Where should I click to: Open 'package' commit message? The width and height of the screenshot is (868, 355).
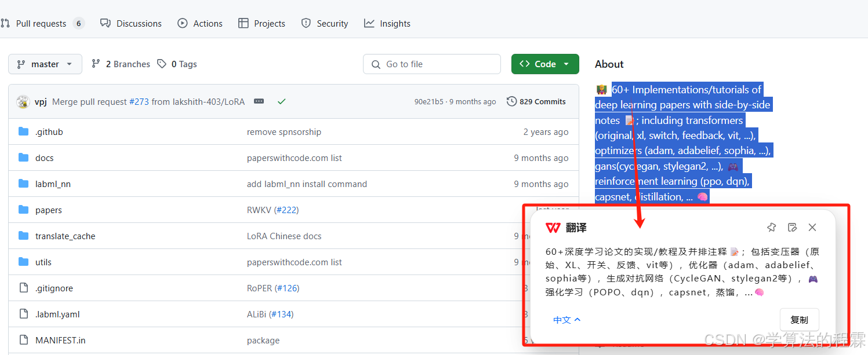[263, 341]
